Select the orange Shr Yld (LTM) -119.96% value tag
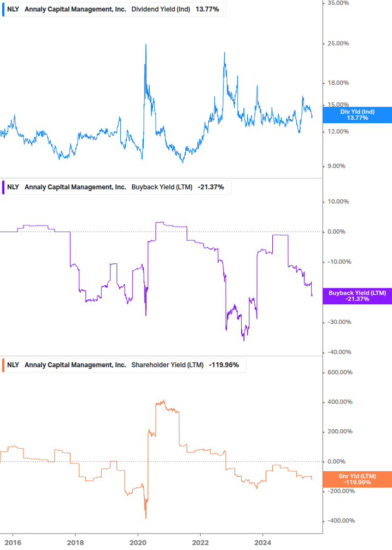Image resolution: width=392 pixels, height=550 pixels. [x=358, y=479]
